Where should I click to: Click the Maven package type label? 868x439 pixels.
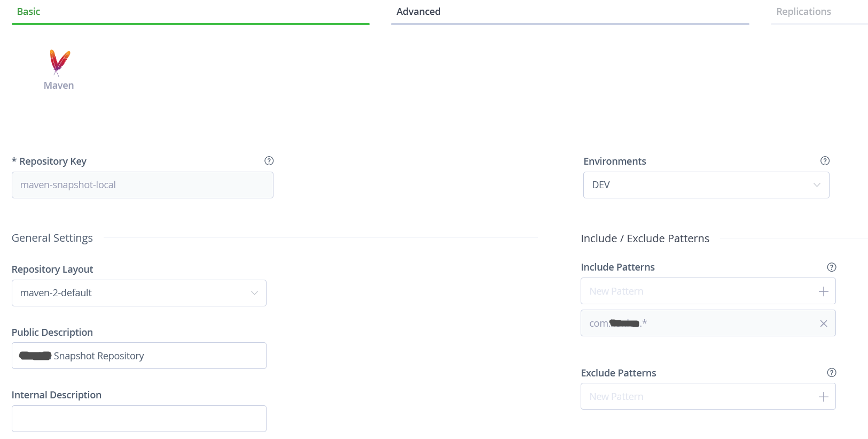pyautogui.click(x=59, y=86)
